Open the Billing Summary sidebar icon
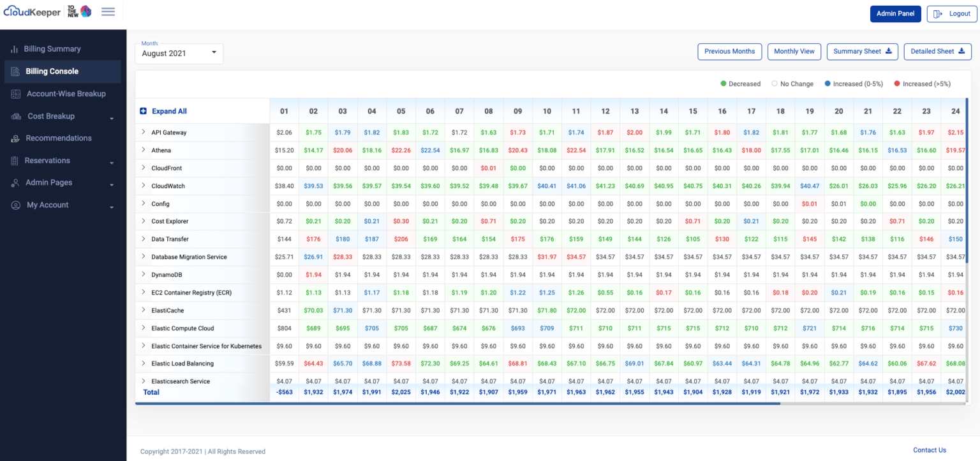This screenshot has width=980, height=461. click(14, 48)
